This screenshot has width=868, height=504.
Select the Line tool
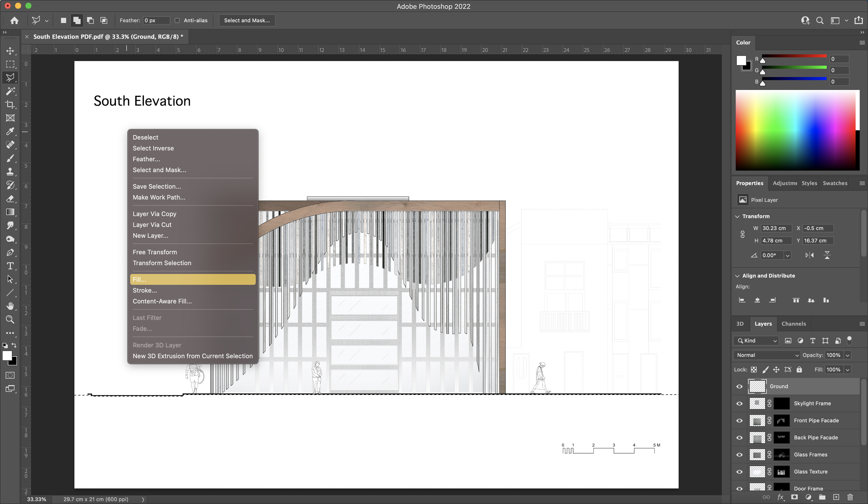[10, 293]
